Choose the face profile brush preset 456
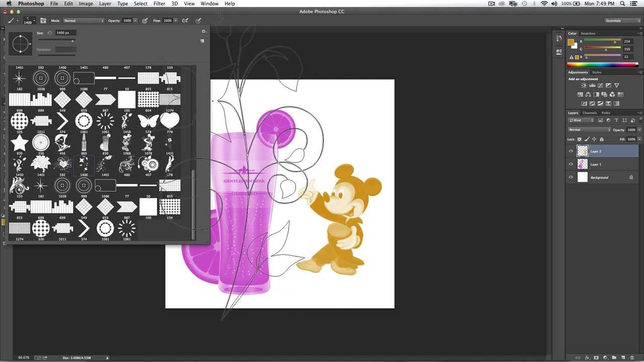This screenshot has height=362, width=644. click(x=62, y=142)
